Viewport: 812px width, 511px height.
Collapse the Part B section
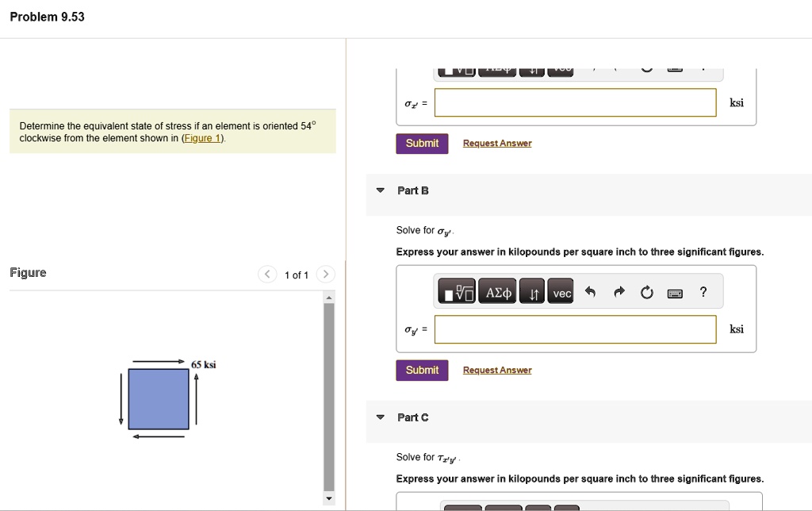[381, 190]
